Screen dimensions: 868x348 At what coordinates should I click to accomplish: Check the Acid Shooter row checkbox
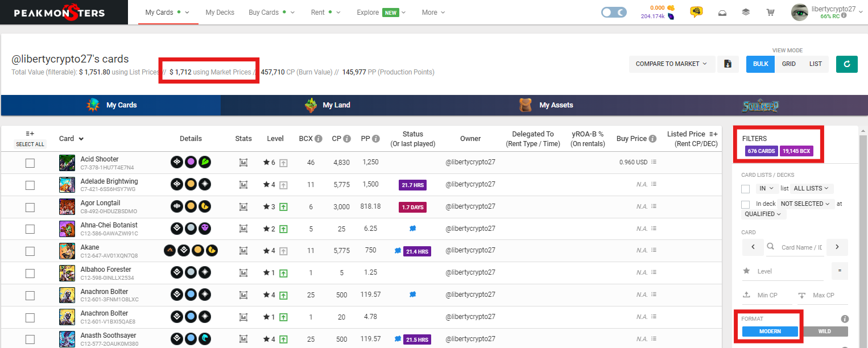(30, 163)
